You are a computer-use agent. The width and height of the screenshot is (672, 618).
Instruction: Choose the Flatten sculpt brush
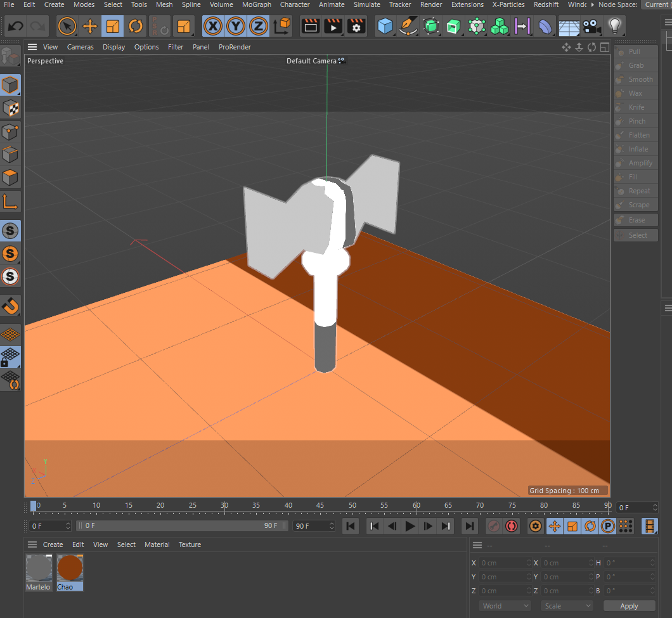pyautogui.click(x=636, y=135)
